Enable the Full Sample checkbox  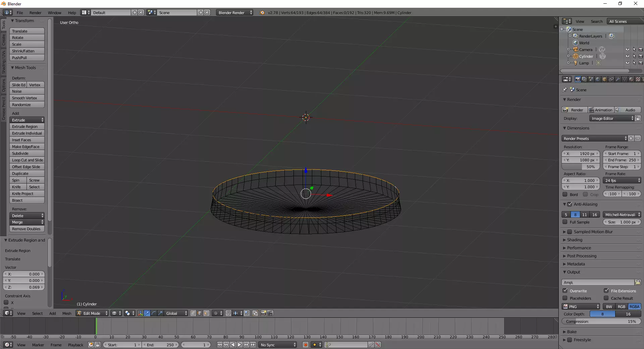[x=565, y=222]
